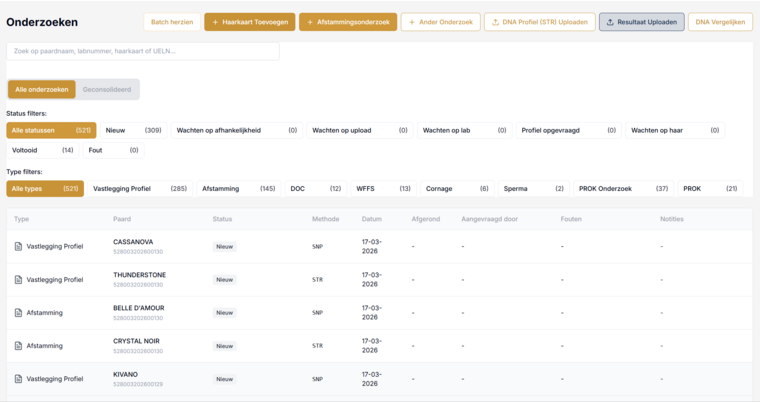Click the document icon in the CASSANOVA row
This screenshot has width=760, height=402.
click(x=18, y=246)
